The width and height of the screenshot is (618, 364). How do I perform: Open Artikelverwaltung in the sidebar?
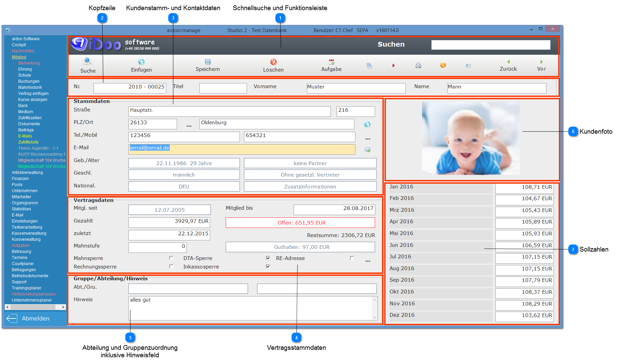[x=27, y=173]
